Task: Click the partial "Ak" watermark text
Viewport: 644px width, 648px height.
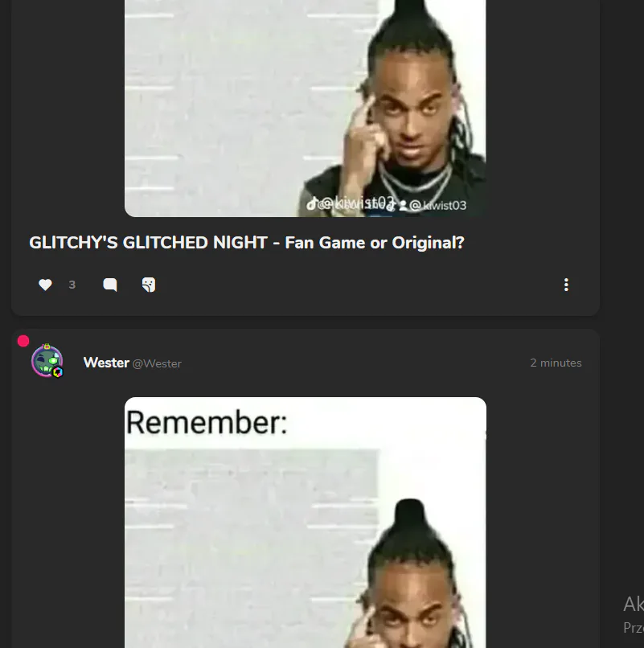Action: pyautogui.click(x=634, y=605)
